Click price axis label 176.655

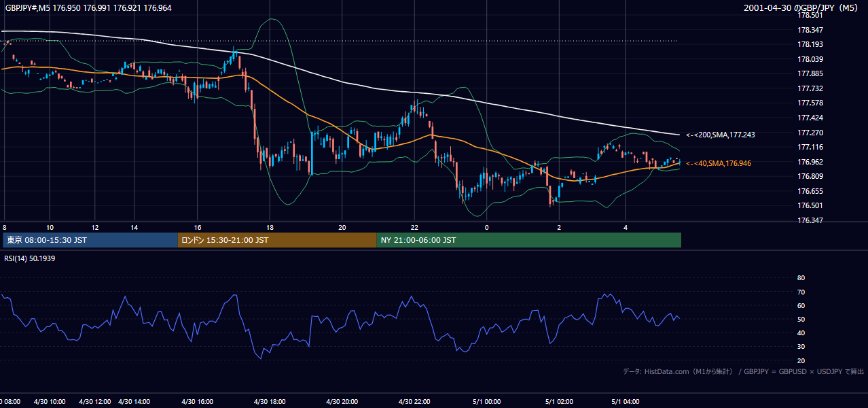point(810,191)
